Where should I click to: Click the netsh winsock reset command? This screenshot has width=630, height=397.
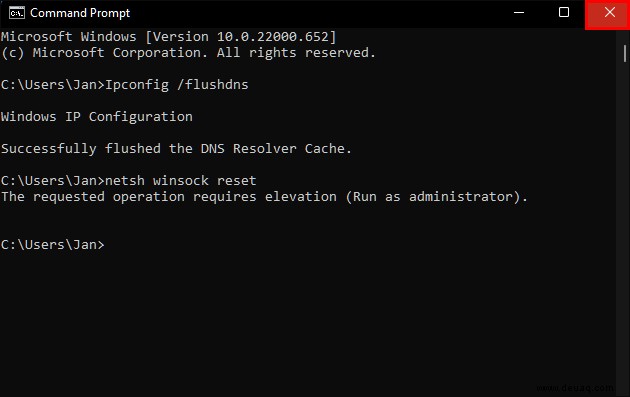click(180, 181)
